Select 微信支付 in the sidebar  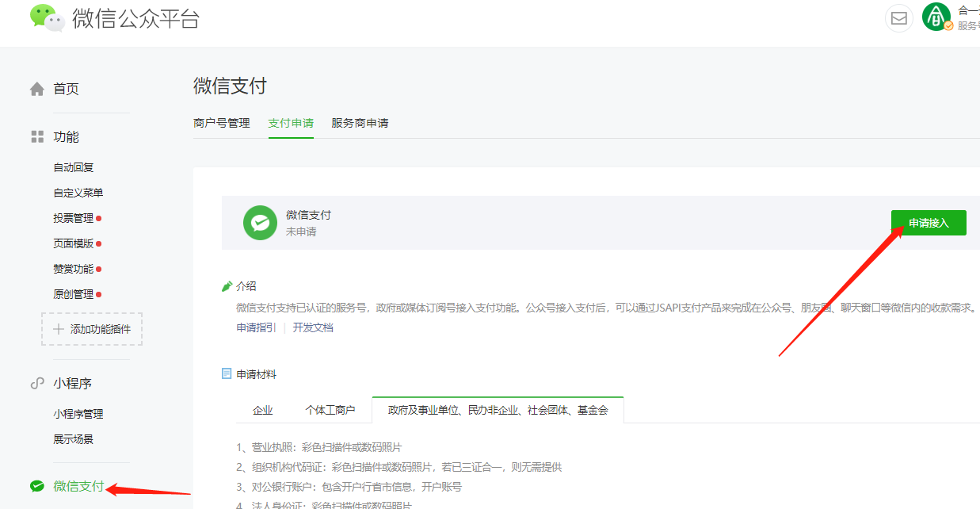(78, 486)
